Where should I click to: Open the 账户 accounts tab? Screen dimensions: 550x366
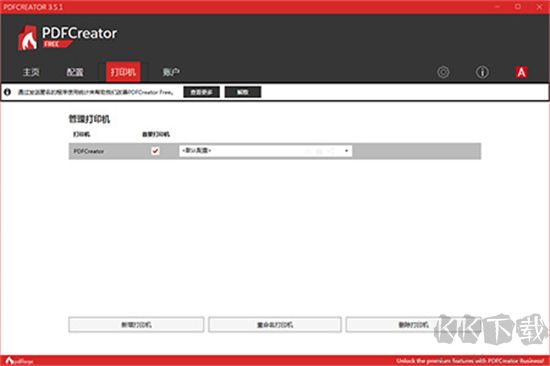[x=171, y=72]
